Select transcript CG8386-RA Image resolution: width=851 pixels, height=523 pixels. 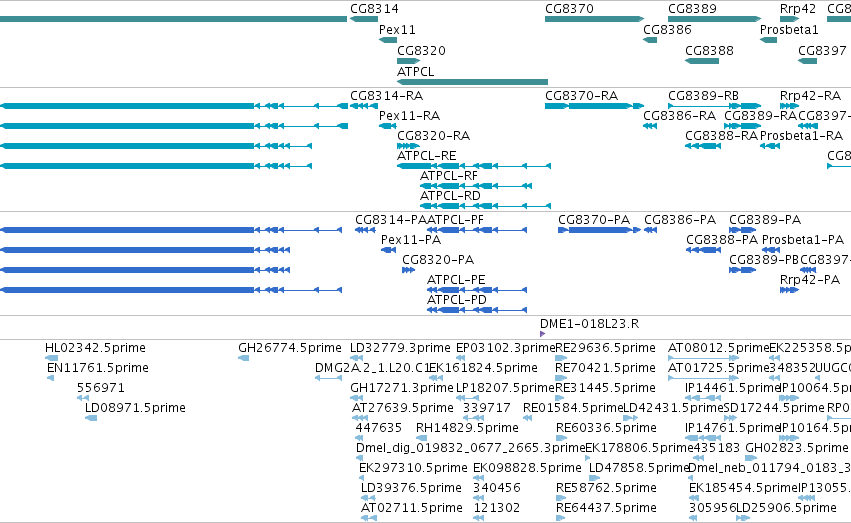click(679, 116)
